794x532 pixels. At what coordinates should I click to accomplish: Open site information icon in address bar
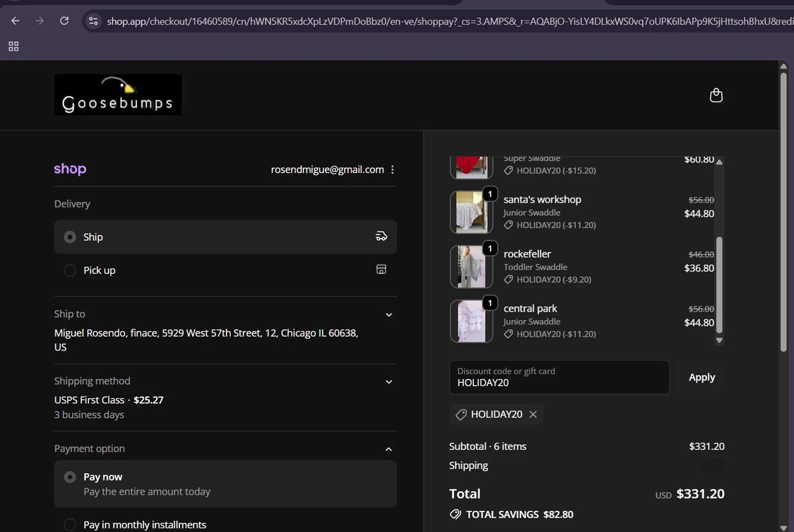click(x=93, y=21)
